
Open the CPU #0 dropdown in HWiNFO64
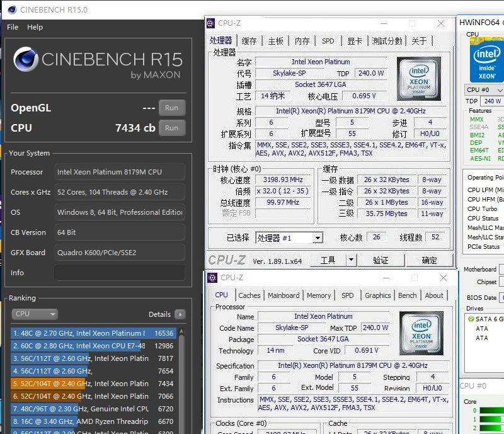click(484, 90)
